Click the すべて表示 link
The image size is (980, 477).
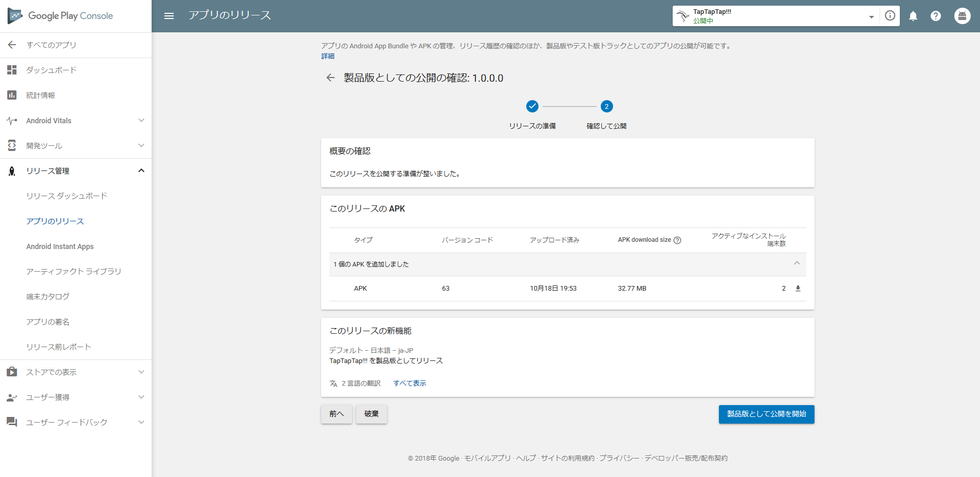(410, 384)
